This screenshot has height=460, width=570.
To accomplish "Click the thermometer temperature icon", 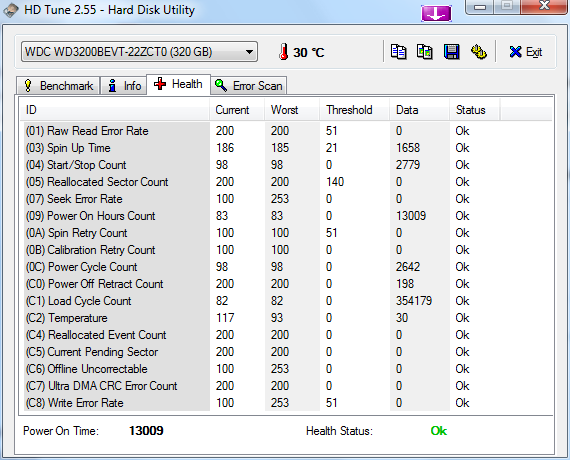I will click(284, 52).
